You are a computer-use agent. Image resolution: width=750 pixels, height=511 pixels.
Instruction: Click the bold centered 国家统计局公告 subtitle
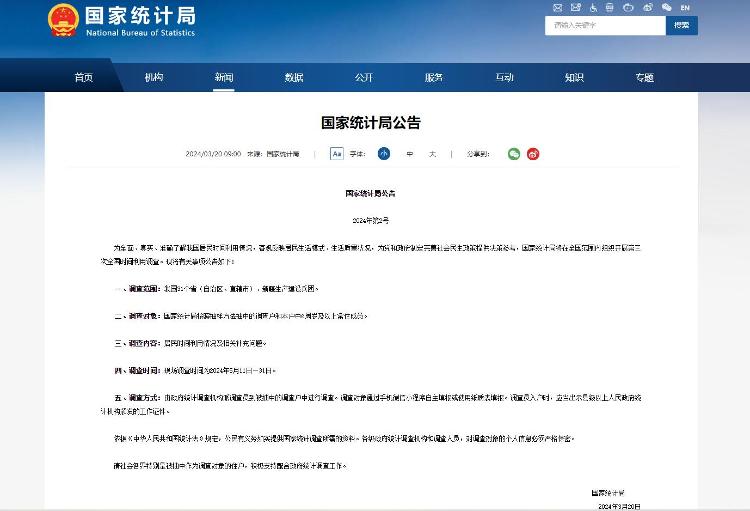371,193
